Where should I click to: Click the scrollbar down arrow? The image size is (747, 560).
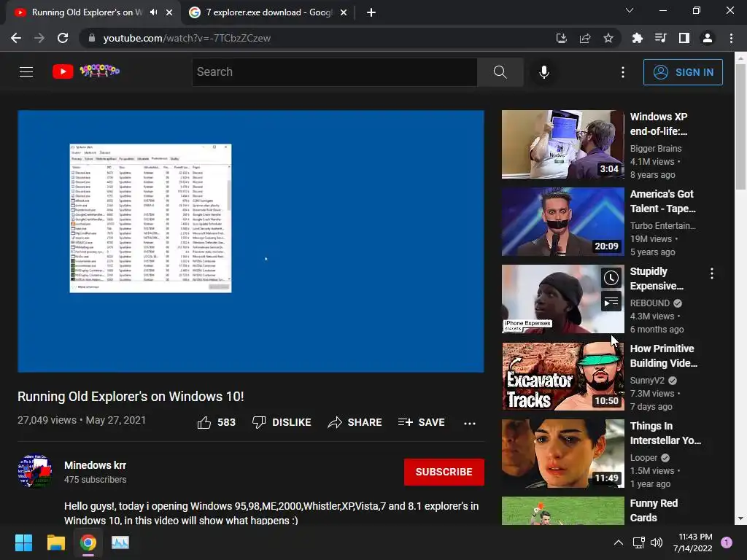(740, 518)
